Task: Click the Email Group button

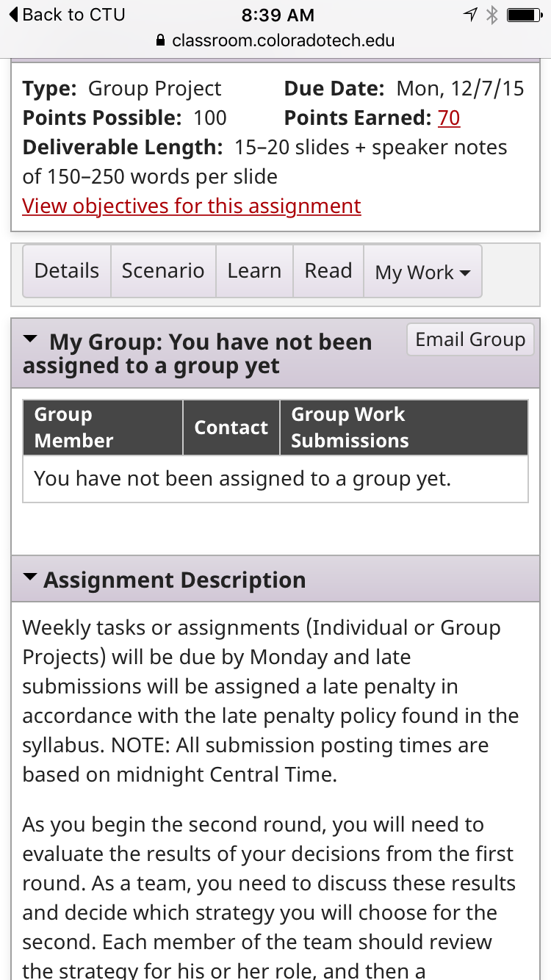Action: [x=470, y=339]
